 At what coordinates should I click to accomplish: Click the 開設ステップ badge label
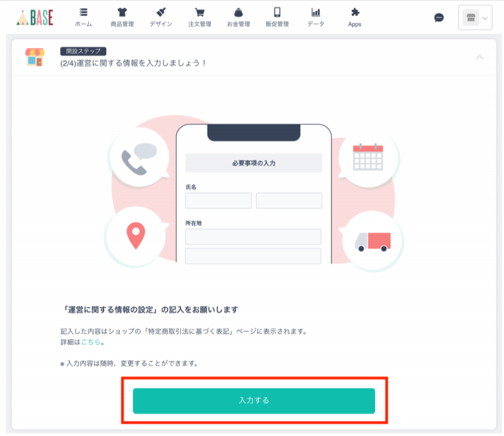[x=83, y=51]
